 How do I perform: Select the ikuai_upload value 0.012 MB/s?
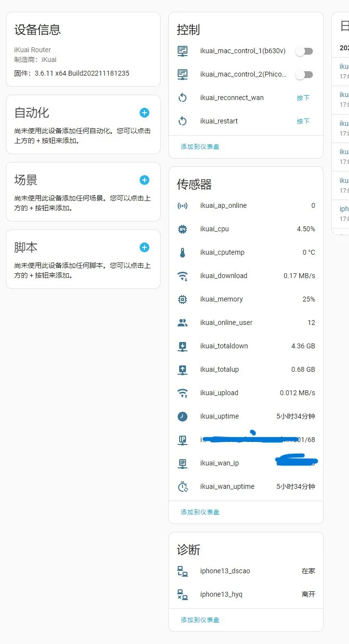[297, 393]
